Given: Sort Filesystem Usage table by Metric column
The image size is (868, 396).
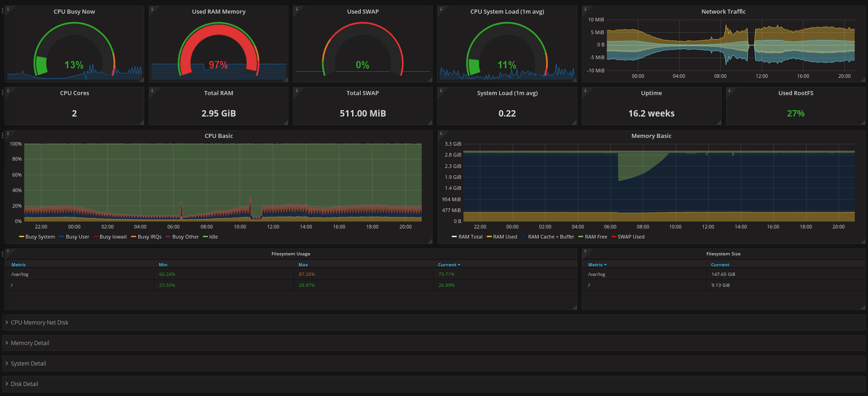Looking at the screenshot, I should point(19,264).
